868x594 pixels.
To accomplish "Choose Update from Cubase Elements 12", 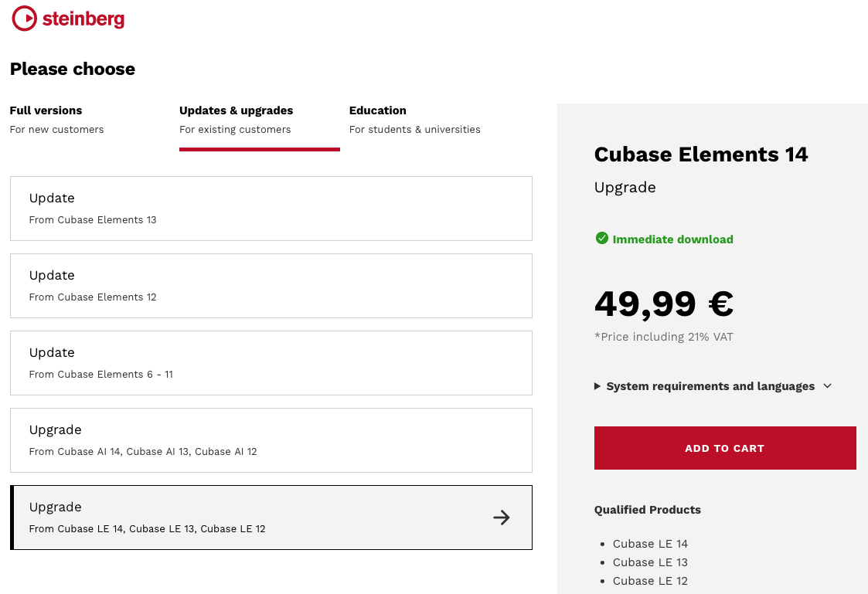I will 271,286.
